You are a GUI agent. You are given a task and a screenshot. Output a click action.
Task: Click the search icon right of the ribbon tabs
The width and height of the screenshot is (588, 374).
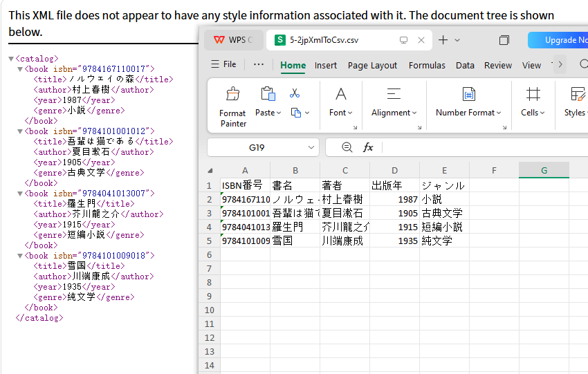pyautogui.click(x=583, y=64)
